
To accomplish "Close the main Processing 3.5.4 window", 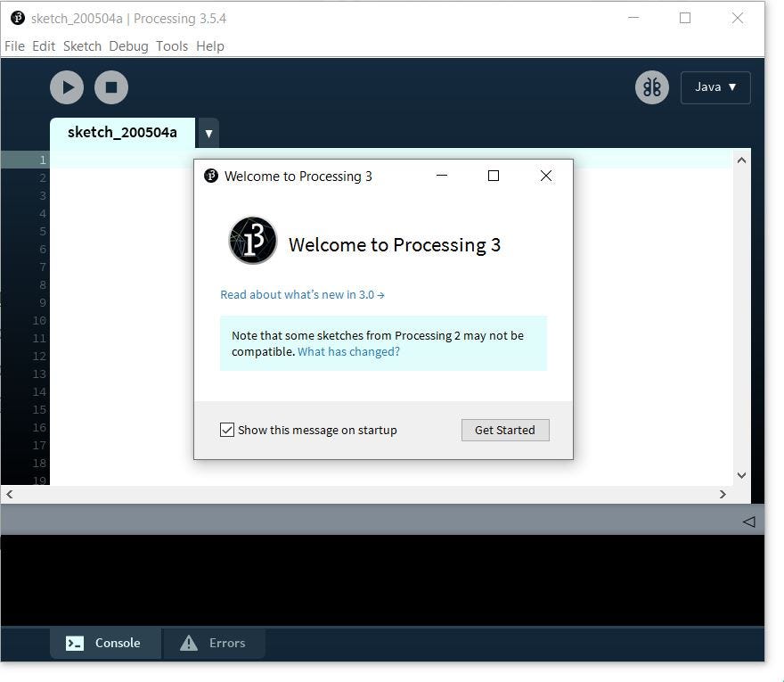I will pos(737,18).
